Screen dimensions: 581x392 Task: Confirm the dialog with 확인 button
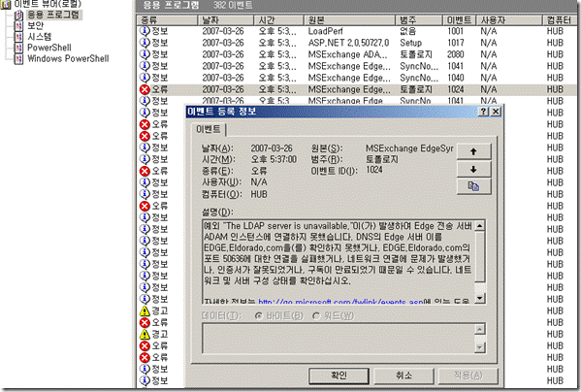[x=339, y=376]
